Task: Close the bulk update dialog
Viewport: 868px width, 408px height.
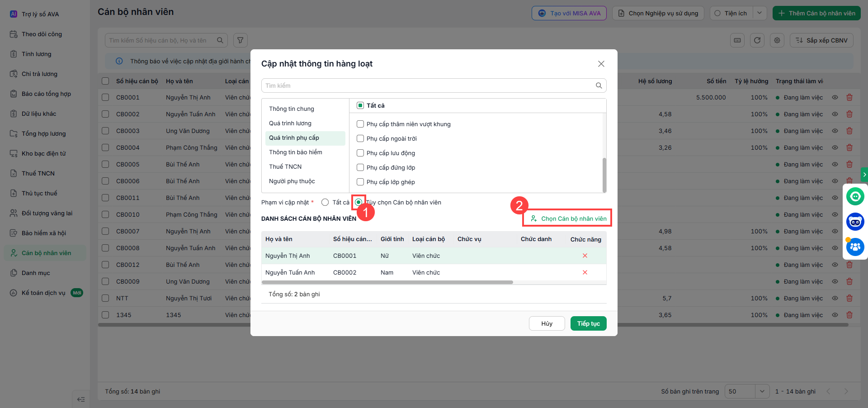Action: 601,64
